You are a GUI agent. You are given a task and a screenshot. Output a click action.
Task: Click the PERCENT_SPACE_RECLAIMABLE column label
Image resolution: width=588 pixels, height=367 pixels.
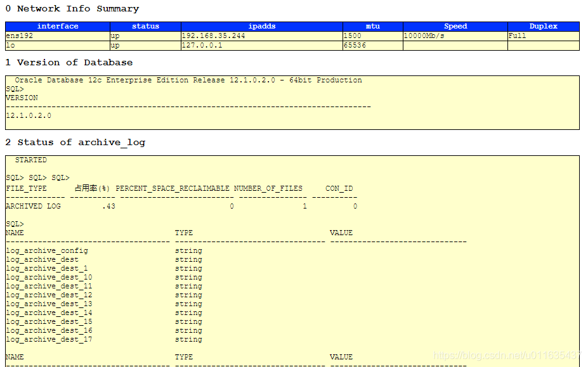[x=173, y=188]
